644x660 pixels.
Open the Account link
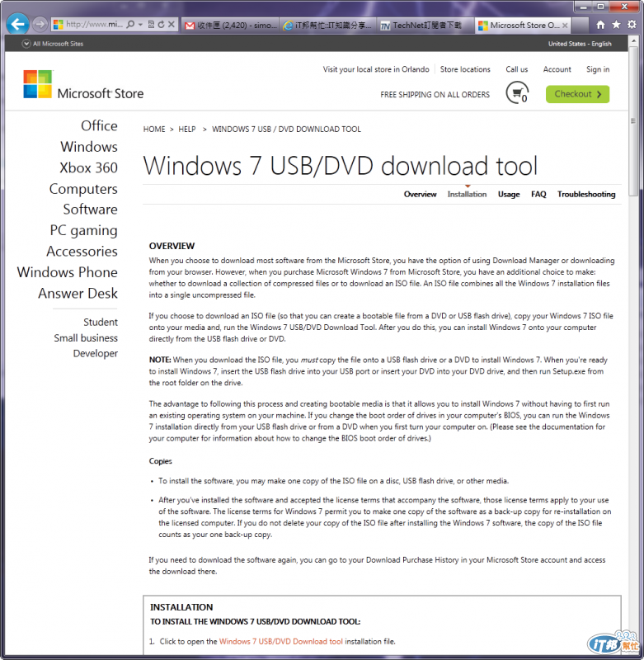(557, 69)
